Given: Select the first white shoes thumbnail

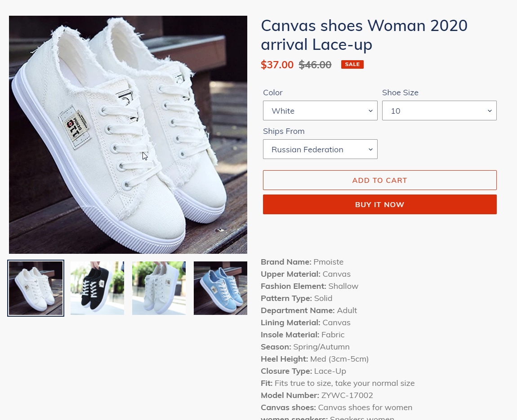Looking at the screenshot, I should [36, 288].
